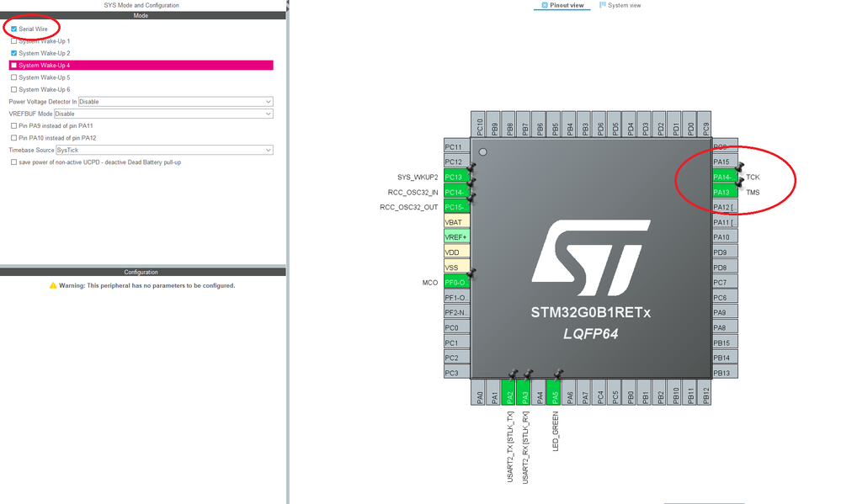Select pin PC11 on the left side
Image resolution: width=841 pixels, height=504 pixels.
(x=457, y=147)
